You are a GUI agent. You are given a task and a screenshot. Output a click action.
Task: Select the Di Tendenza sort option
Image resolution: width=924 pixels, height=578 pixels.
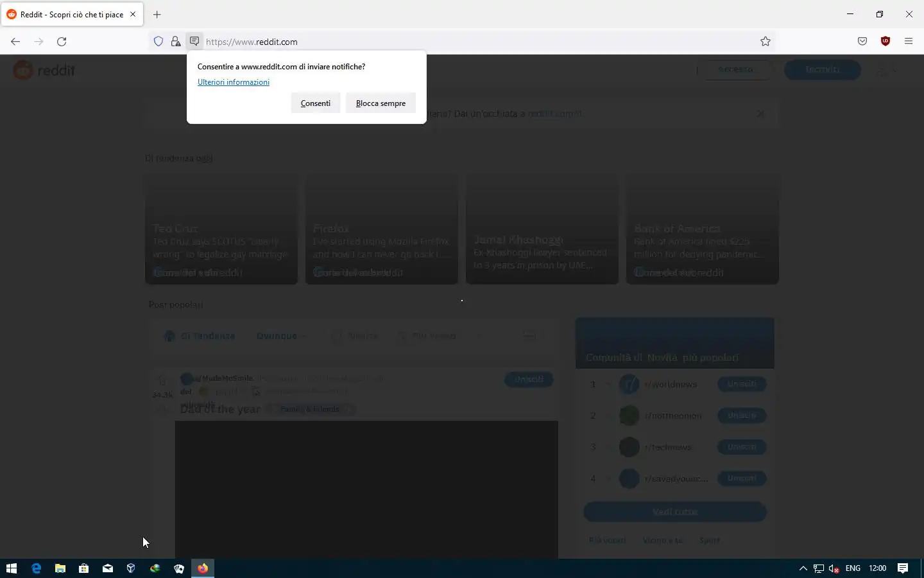tap(200, 336)
